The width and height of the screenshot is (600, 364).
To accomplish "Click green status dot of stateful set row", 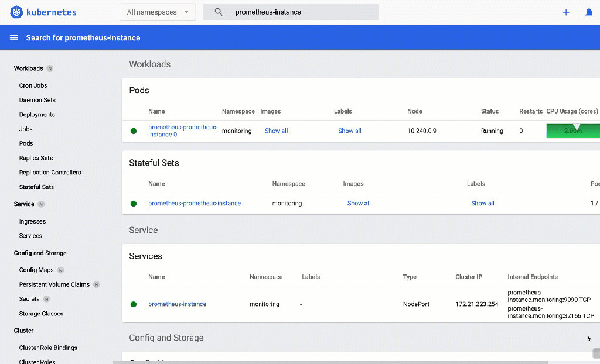I will click(134, 204).
